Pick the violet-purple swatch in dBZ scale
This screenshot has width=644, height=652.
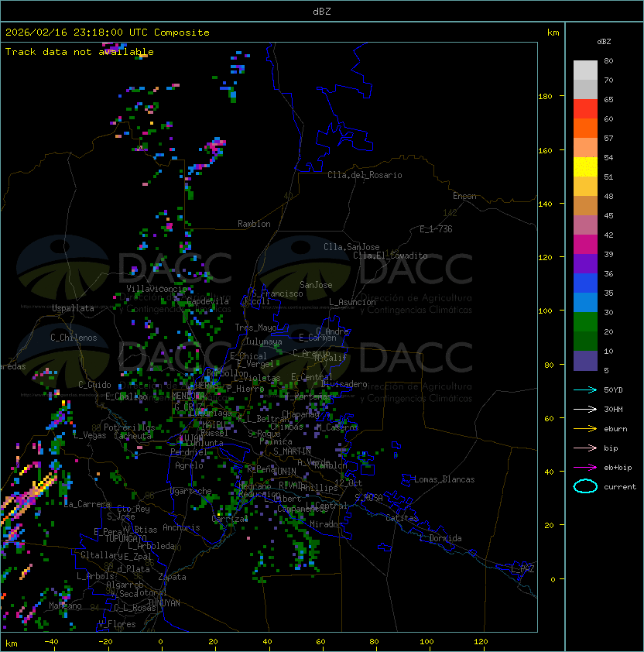click(x=585, y=263)
